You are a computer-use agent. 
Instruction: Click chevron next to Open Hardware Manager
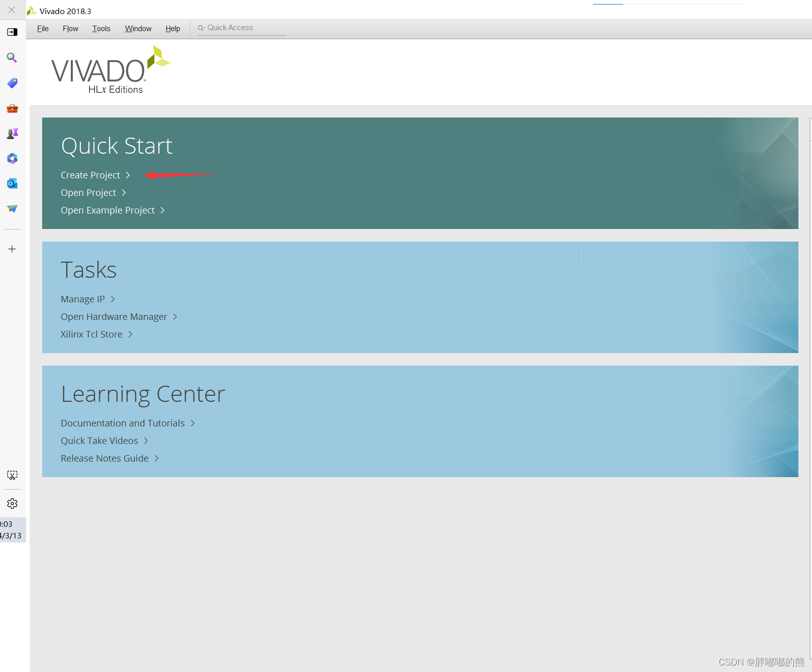point(175,317)
